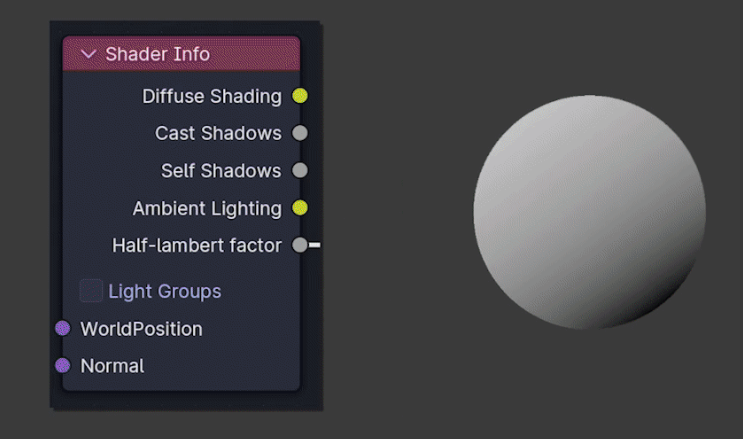Screen dimensions: 743x439
Task: Click the Normal purple input port
Action: (x=63, y=366)
